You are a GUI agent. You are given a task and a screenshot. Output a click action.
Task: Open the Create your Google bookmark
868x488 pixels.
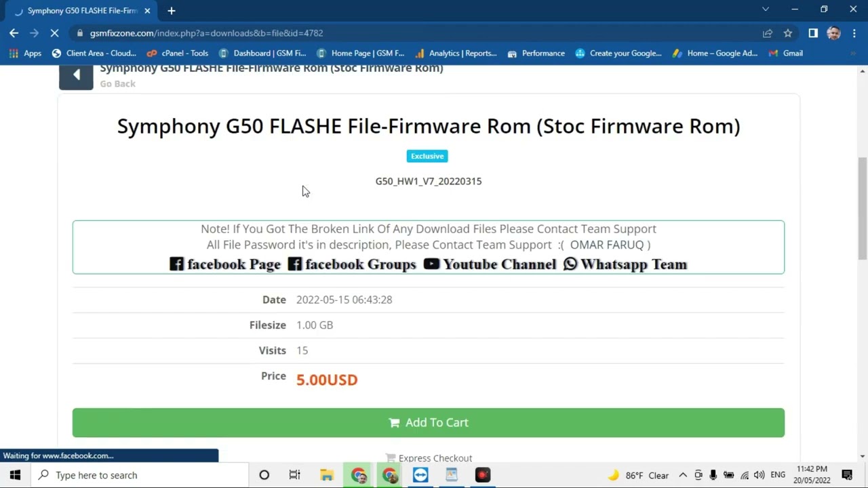(618, 53)
